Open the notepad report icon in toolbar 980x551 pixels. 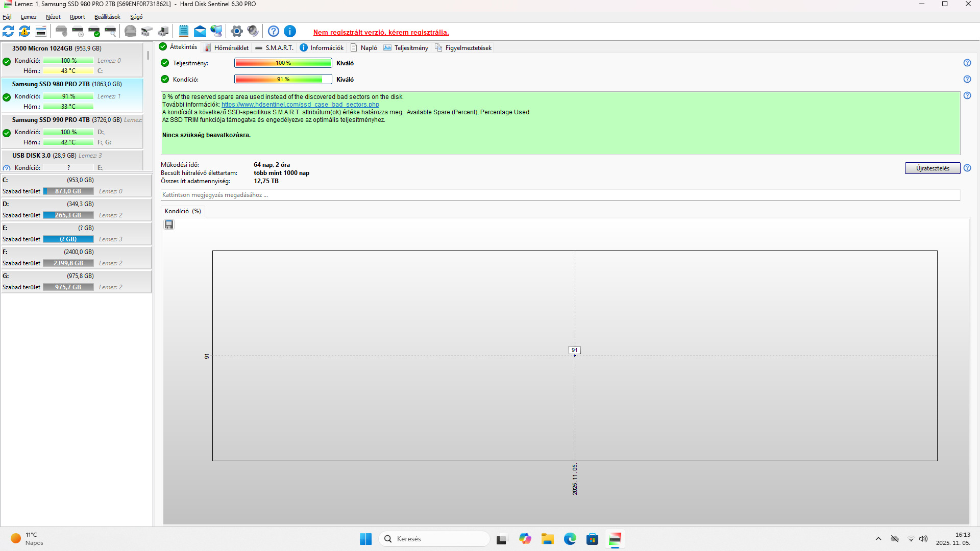184,32
